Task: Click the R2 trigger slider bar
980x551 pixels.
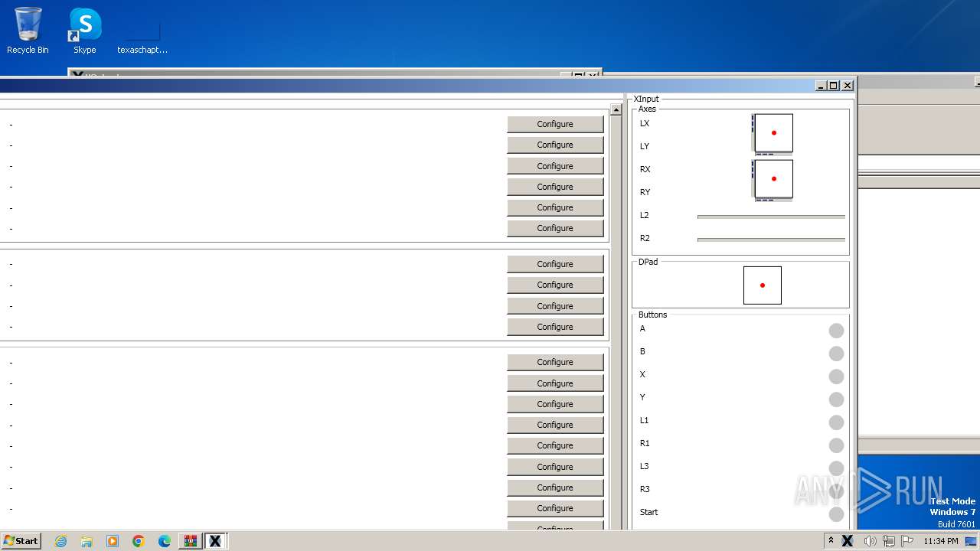Action: (x=771, y=240)
